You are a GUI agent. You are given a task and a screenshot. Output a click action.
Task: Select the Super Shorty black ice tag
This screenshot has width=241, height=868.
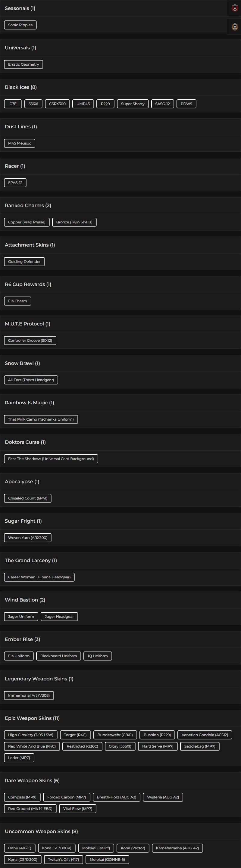coord(133,104)
